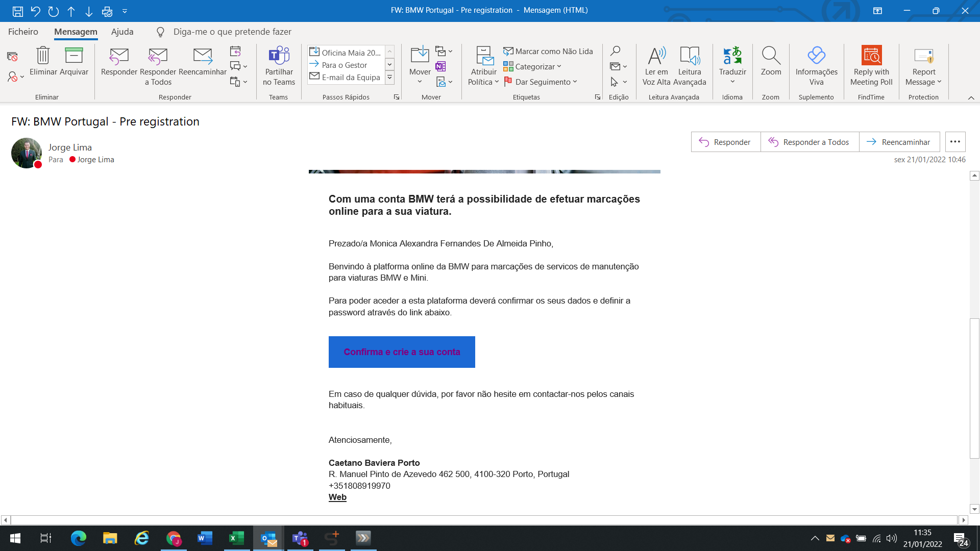
Task: Click the Confirma e crie a sua conta link
Action: (x=402, y=352)
